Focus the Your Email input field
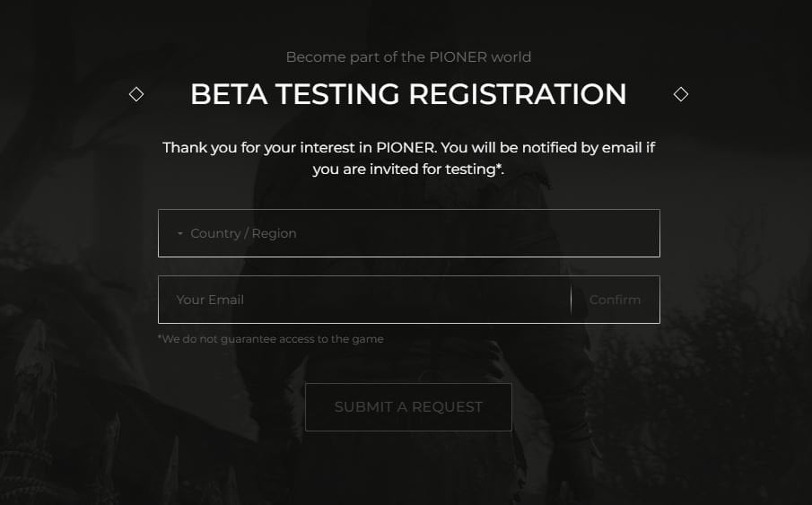The image size is (812, 505). click(363, 300)
